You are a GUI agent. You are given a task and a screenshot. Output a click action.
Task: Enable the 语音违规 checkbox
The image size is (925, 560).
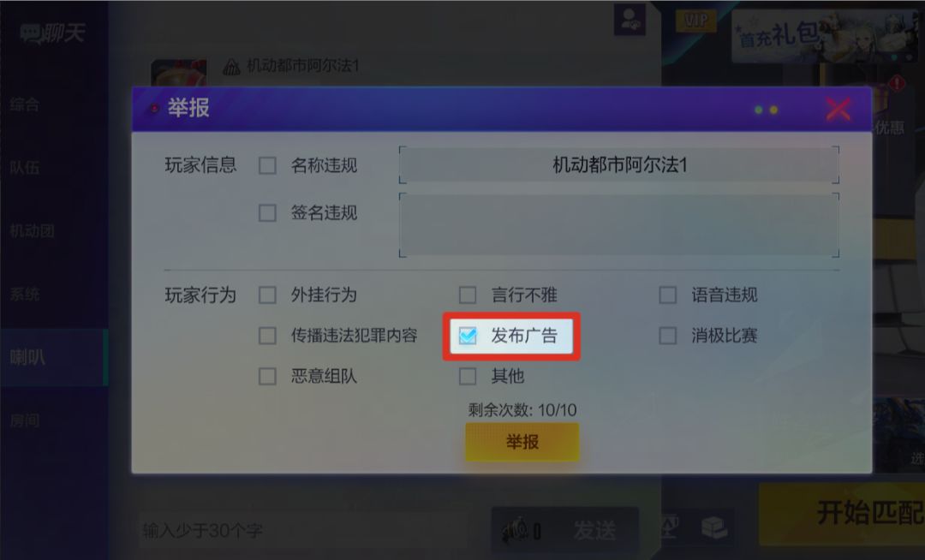668,295
